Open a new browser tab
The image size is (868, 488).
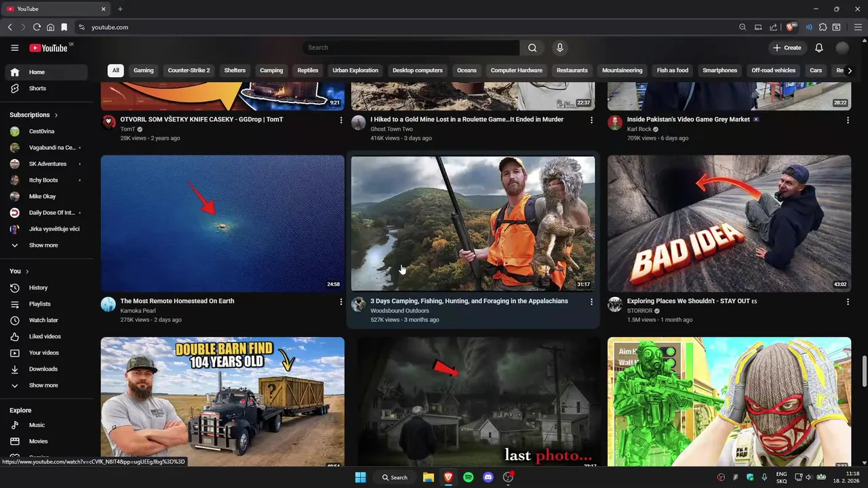click(120, 9)
